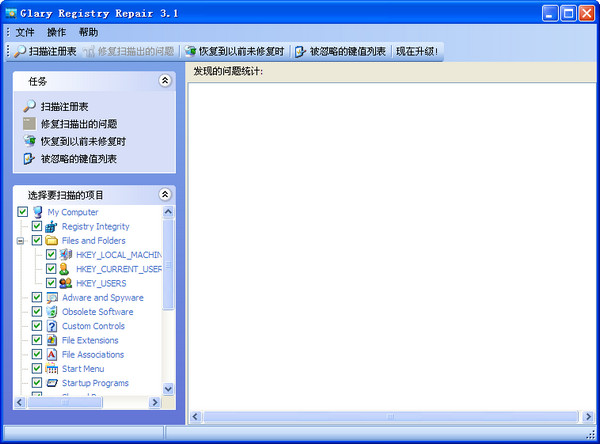Click the restore previous repair toolbar icon
The width and height of the screenshot is (600, 444).
pos(190,51)
